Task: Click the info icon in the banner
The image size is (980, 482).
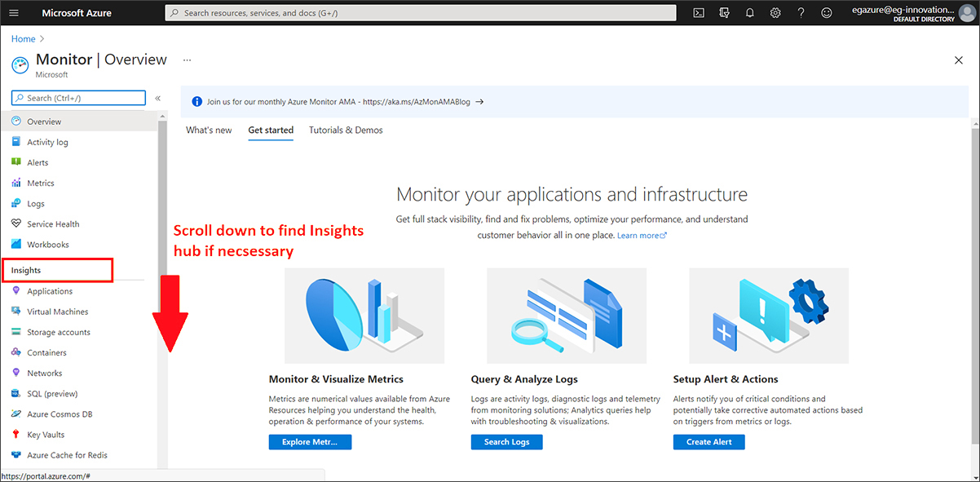Action: [x=196, y=102]
